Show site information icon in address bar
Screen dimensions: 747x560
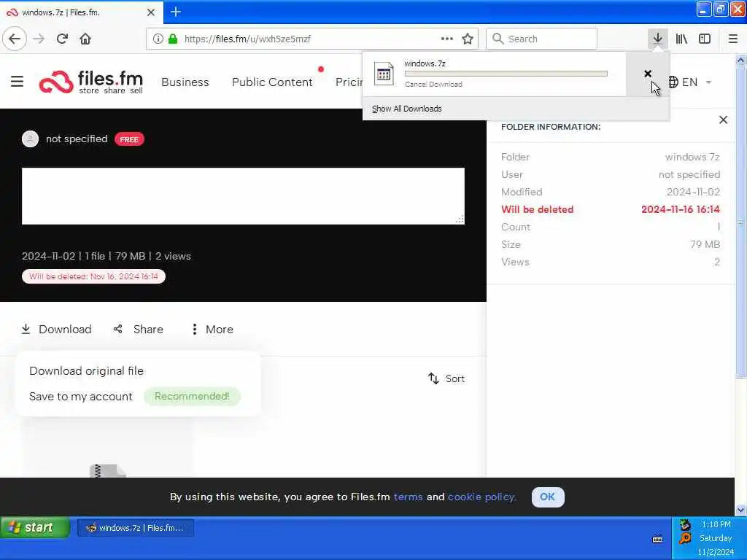[158, 39]
